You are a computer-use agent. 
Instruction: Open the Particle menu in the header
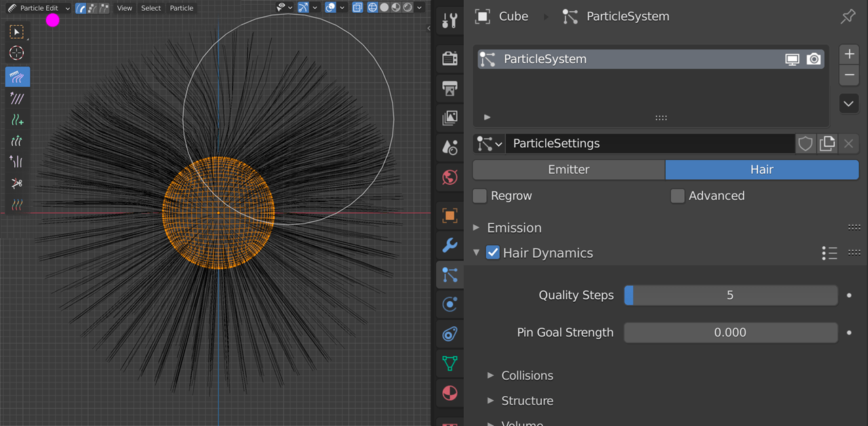click(181, 7)
